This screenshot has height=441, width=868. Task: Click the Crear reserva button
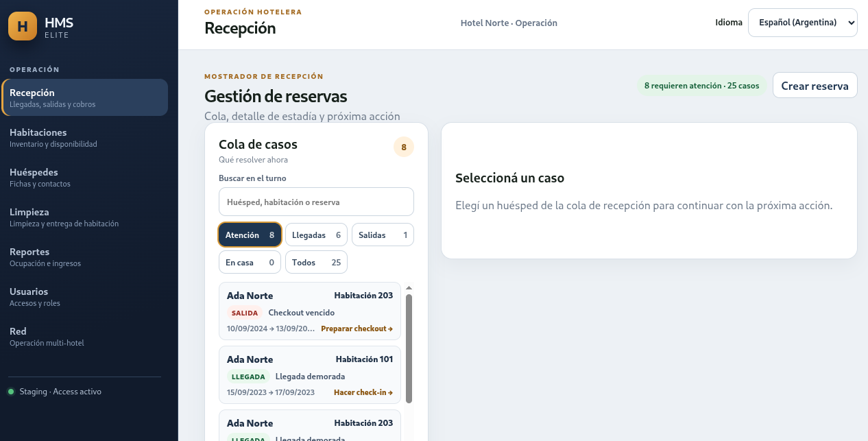(x=815, y=86)
